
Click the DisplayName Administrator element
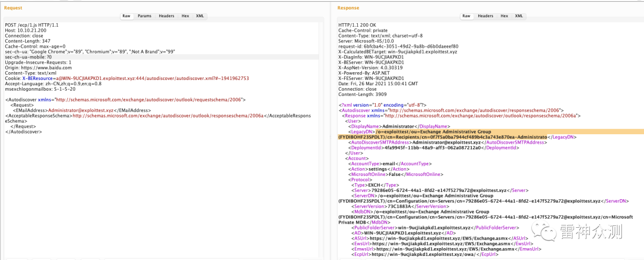point(399,126)
